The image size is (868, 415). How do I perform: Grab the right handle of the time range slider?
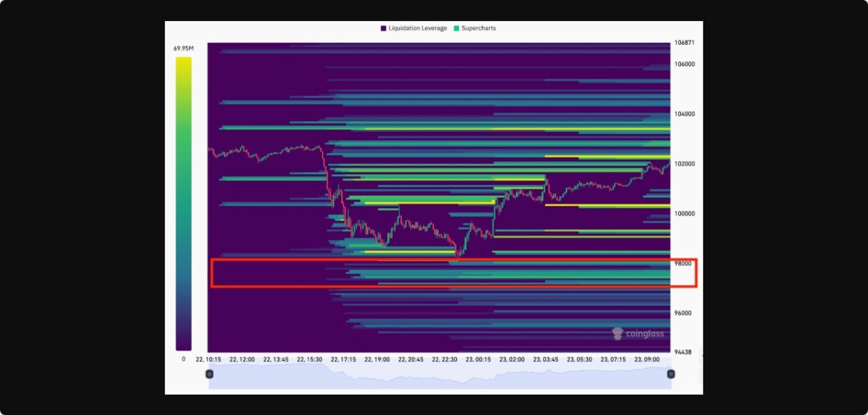tap(671, 374)
